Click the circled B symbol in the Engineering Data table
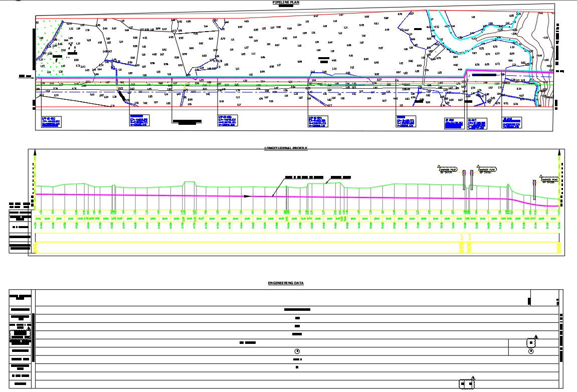Viewport: 577px width, 392px height. (x=298, y=351)
